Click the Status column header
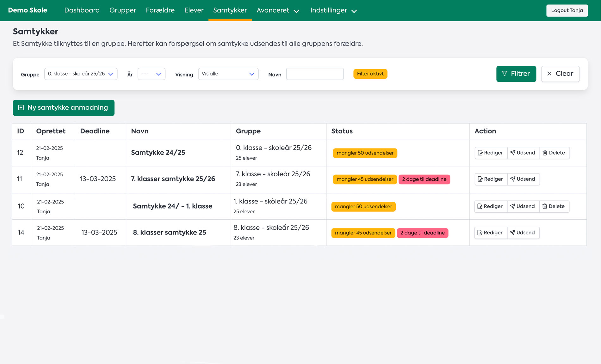The image size is (601, 364). 342,131
